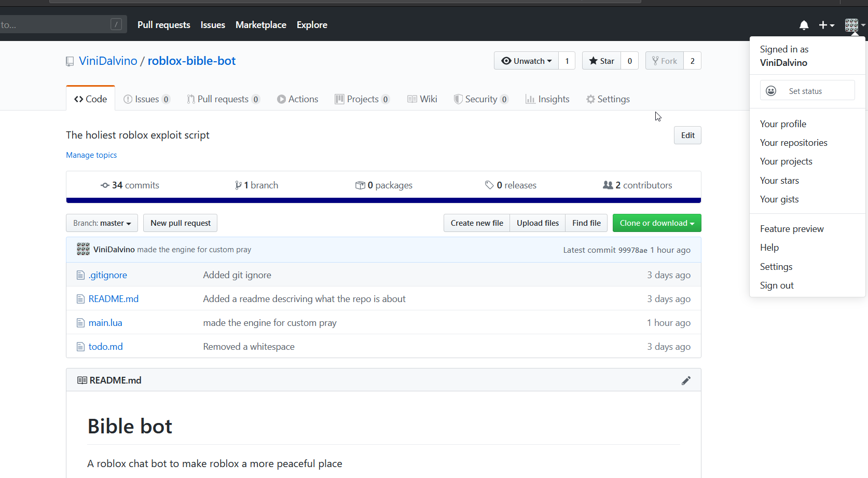The image size is (868, 478).
Task: Open the repository Settings tab
Action: [608, 99]
